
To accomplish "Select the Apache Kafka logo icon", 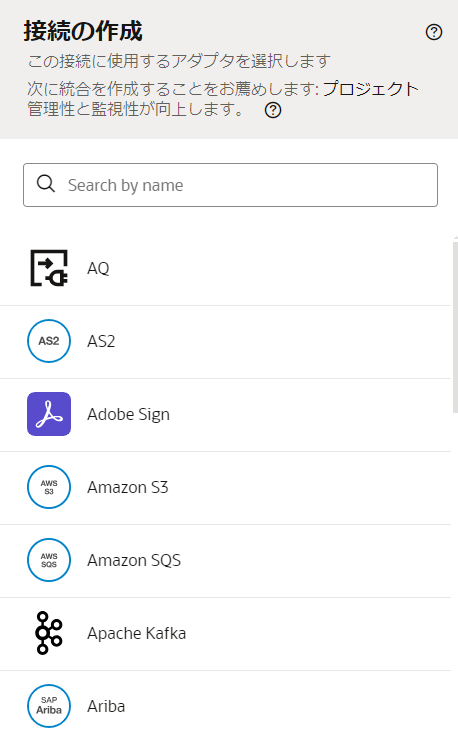I will pos(49,633).
